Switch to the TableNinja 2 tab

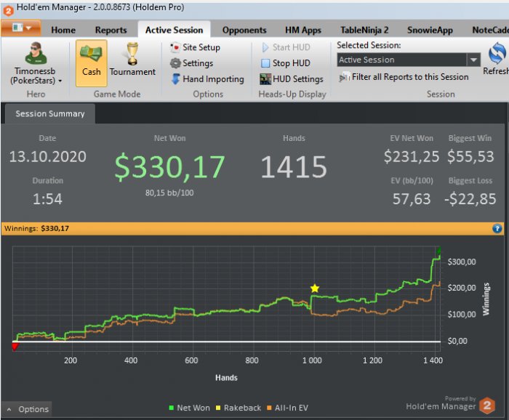pyautogui.click(x=364, y=30)
